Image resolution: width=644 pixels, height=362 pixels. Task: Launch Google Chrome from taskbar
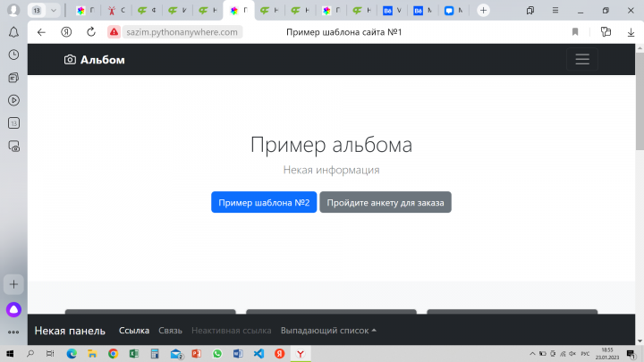coord(113,354)
